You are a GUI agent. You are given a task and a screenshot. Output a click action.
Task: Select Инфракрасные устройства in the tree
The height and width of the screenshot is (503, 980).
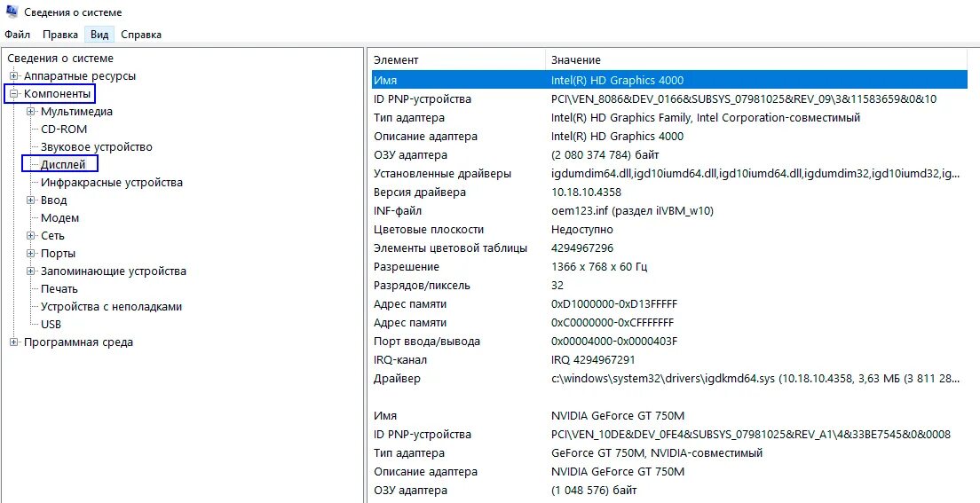click(x=111, y=183)
